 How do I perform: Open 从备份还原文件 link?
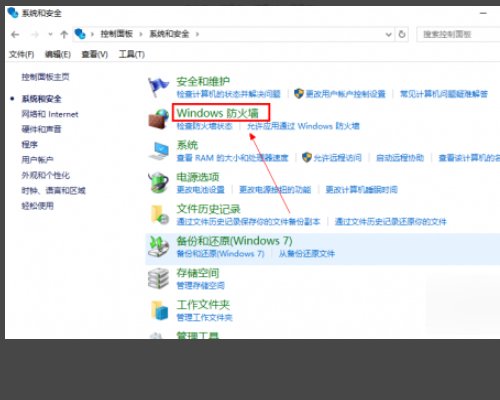(307, 254)
